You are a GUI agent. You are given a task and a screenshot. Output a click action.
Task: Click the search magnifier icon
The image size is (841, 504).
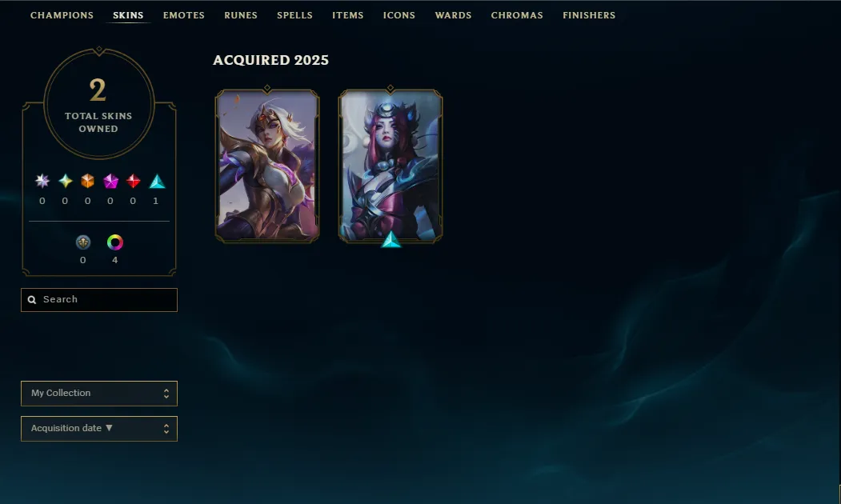point(32,300)
